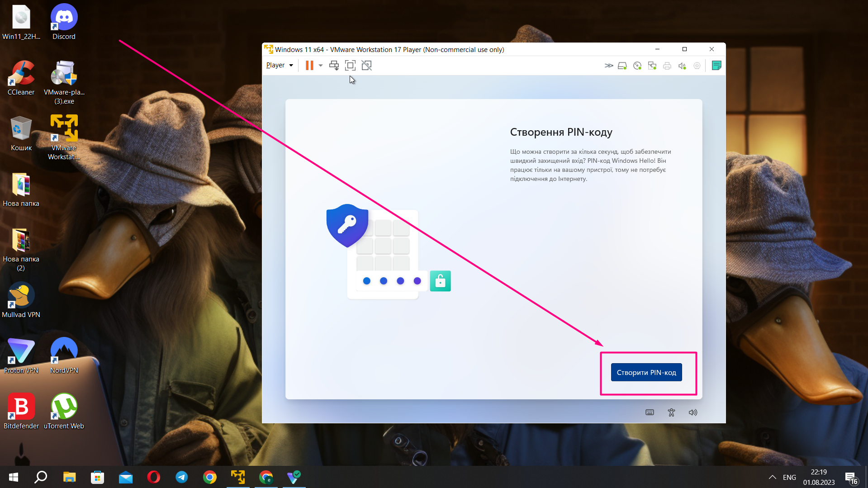Open File Explorer from the taskbar

(69, 477)
